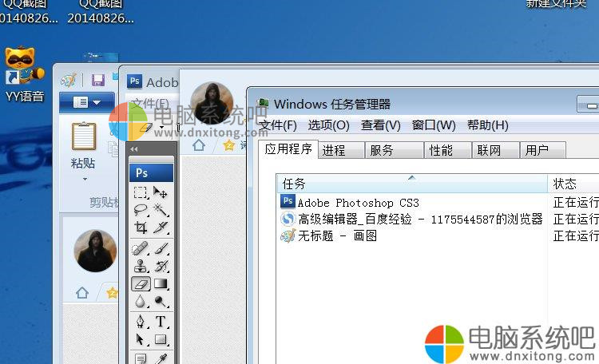Image resolution: width=599 pixels, height=364 pixels.
Task: Click the hooded avatar in Paint canvas
Action: (95, 251)
